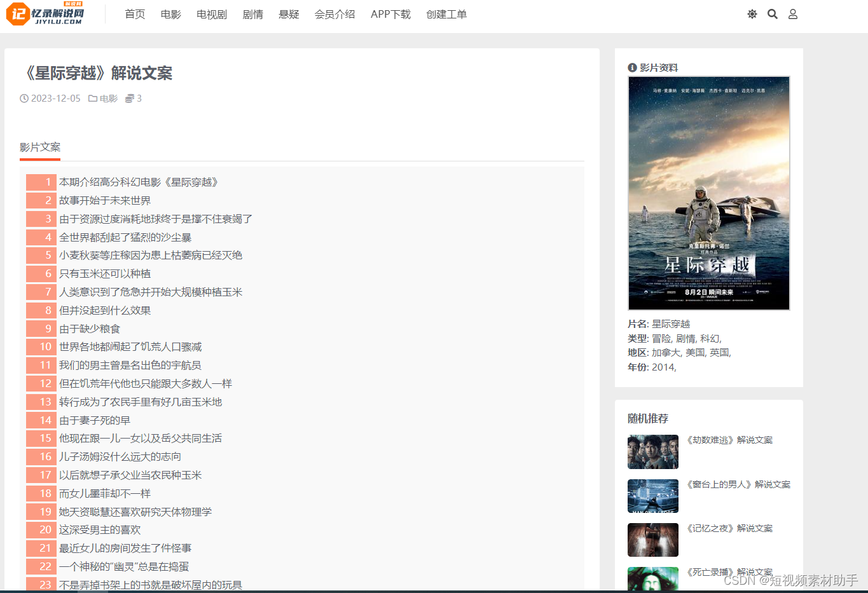Click the folder icon beside 电影 category
The image size is (868, 593).
pyautogui.click(x=93, y=99)
